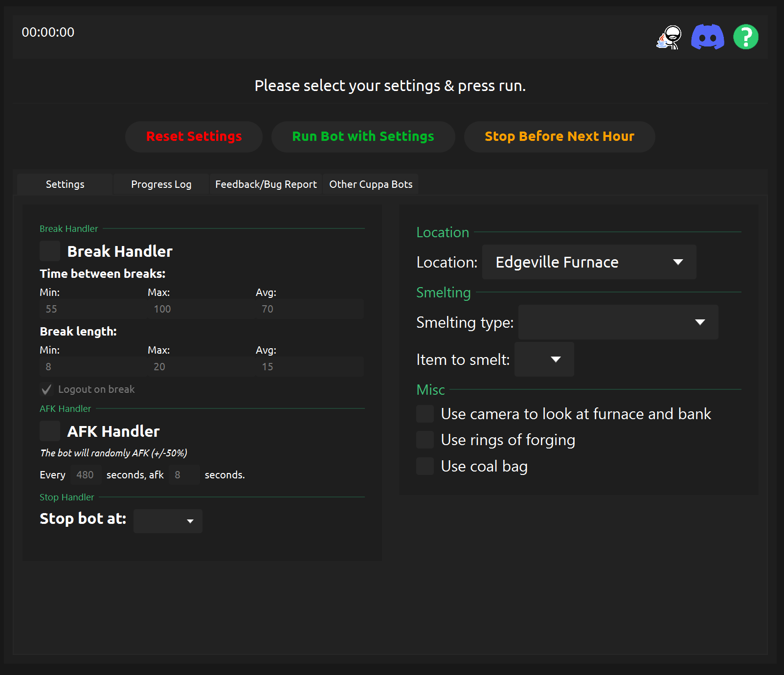Toggle Use camera to look at furnace and bank

(x=425, y=414)
